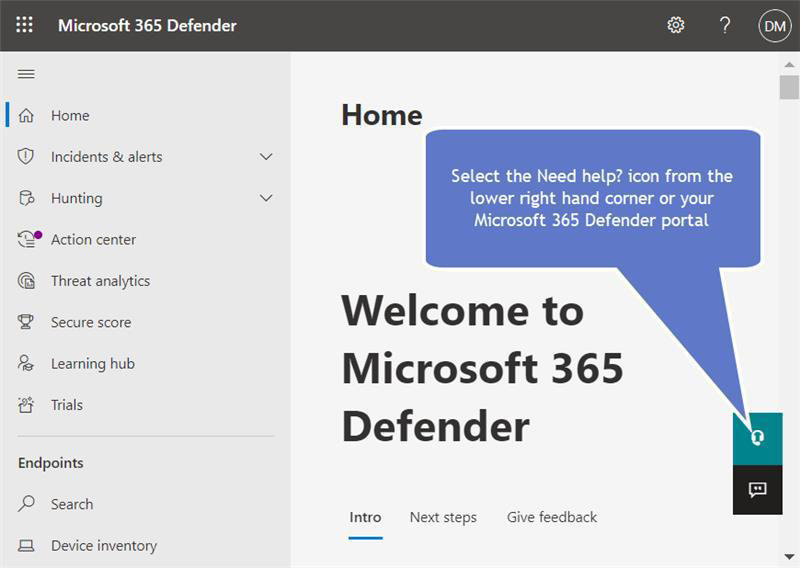Click the scrollbar up arrow
This screenshot has width=800, height=568.
[789, 64]
